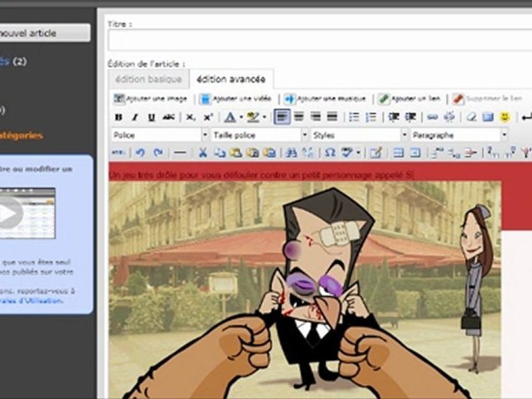Delete the table row
Image resolution: width=532 pixels, height=399 pixels.
coord(471,153)
